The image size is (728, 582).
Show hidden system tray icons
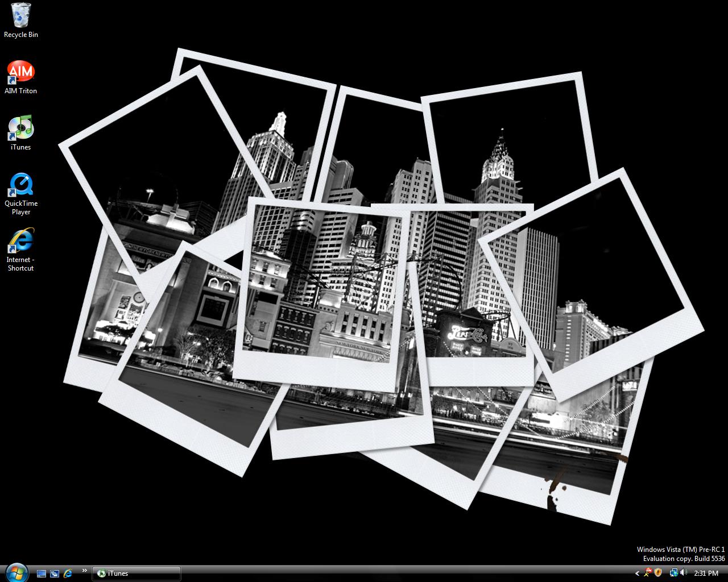[638, 573]
